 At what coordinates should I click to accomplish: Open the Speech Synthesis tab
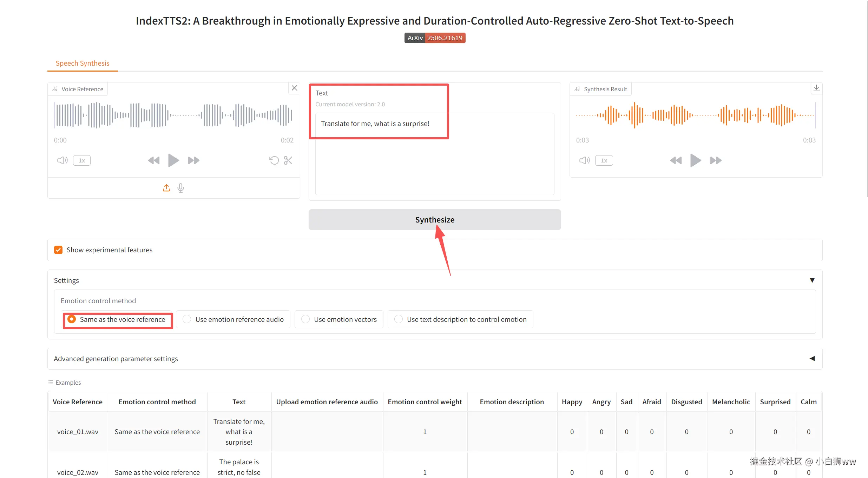point(83,63)
